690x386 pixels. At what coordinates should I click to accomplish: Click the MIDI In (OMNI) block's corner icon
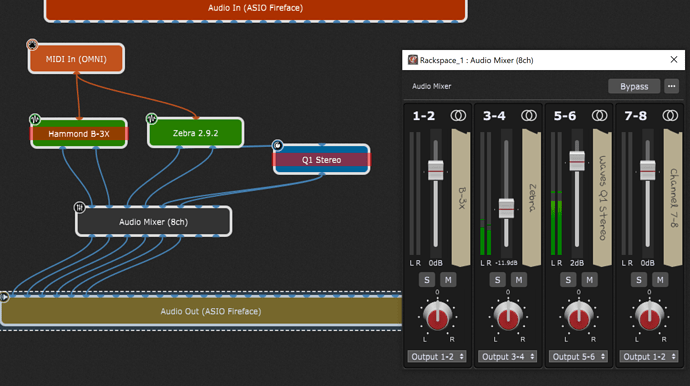[32, 44]
